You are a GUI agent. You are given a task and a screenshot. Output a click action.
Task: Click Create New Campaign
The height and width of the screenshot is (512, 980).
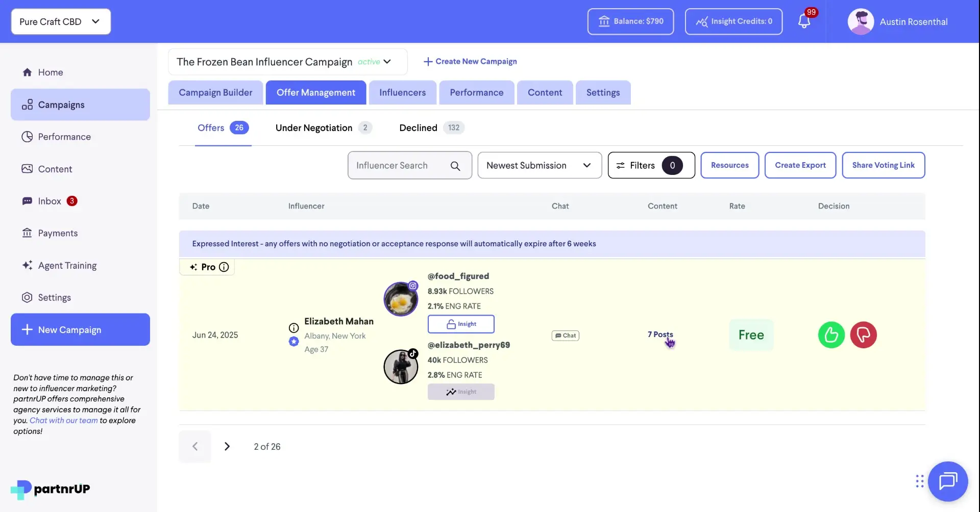coord(470,61)
